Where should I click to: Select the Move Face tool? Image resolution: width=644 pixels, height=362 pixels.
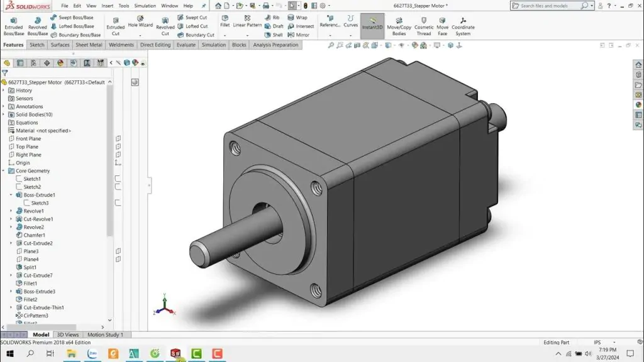(442, 26)
